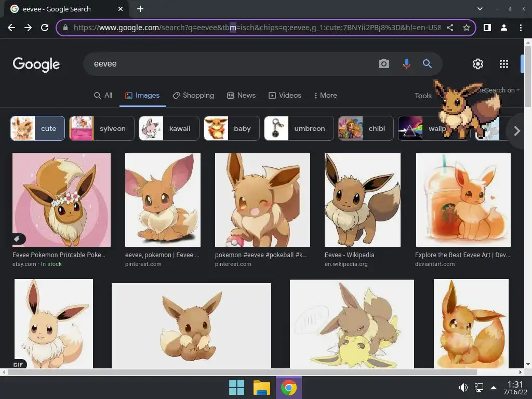The width and height of the screenshot is (532, 399).
Task: View site info via the padlock icon
Action: [x=65, y=28]
